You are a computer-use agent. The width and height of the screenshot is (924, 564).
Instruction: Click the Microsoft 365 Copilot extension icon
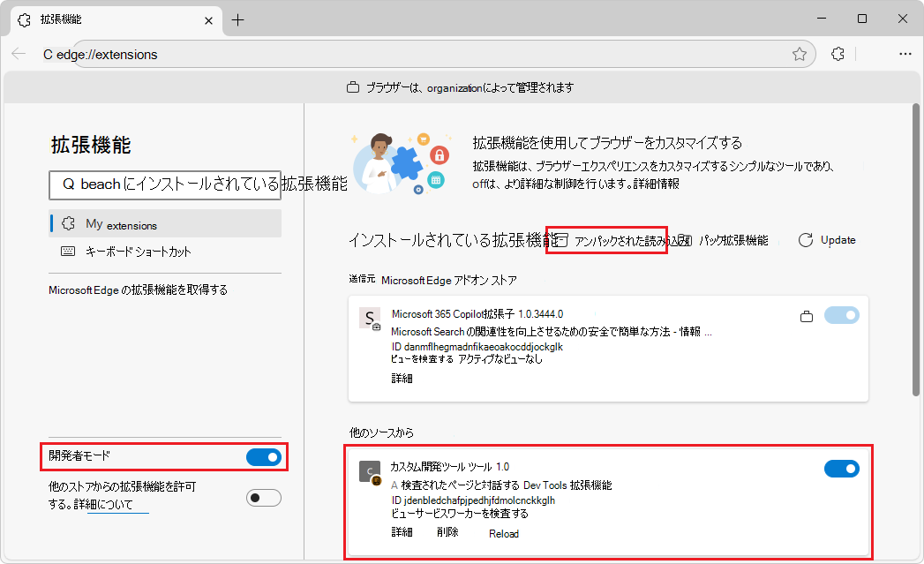[370, 319]
